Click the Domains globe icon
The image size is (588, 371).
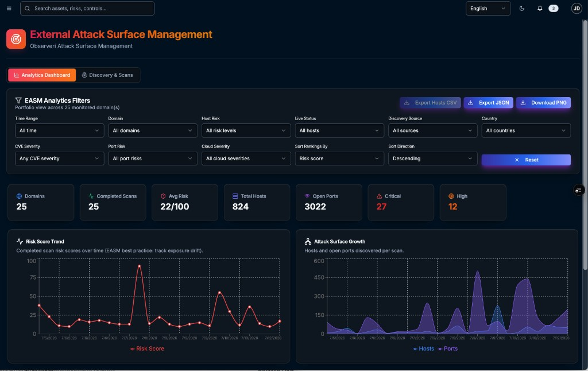(x=19, y=196)
